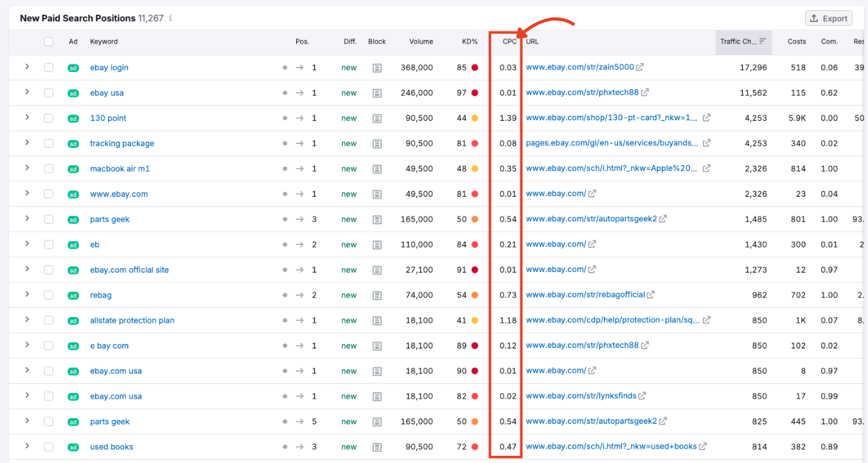
Task: Open external link icon next to www.ebay.com/str/zain5000
Action: [x=640, y=67]
